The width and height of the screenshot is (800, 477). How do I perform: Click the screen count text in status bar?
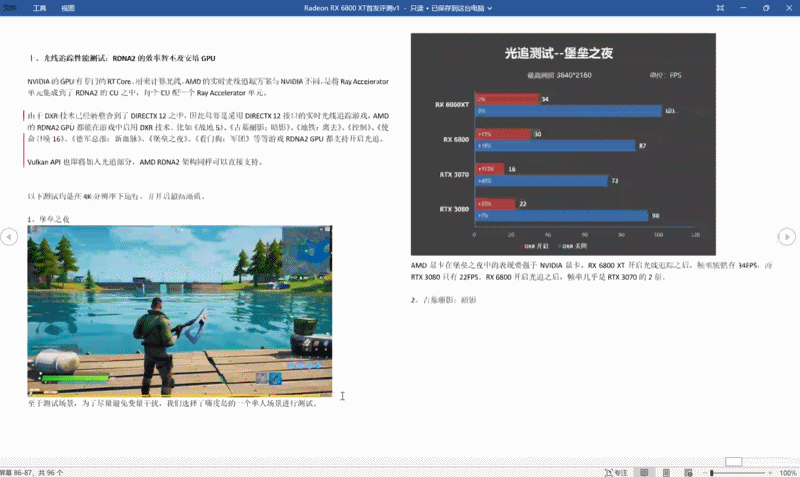31,473
